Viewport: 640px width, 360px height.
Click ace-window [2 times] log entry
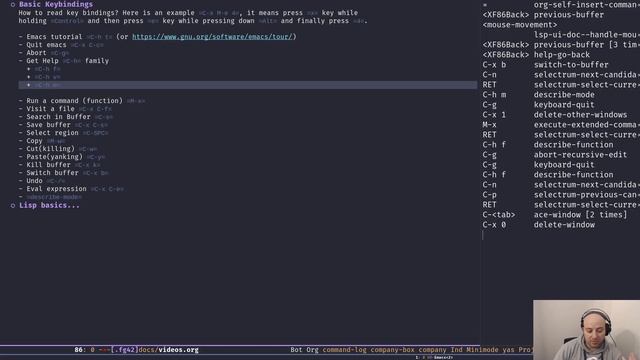pyautogui.click(x=580, y=215)
